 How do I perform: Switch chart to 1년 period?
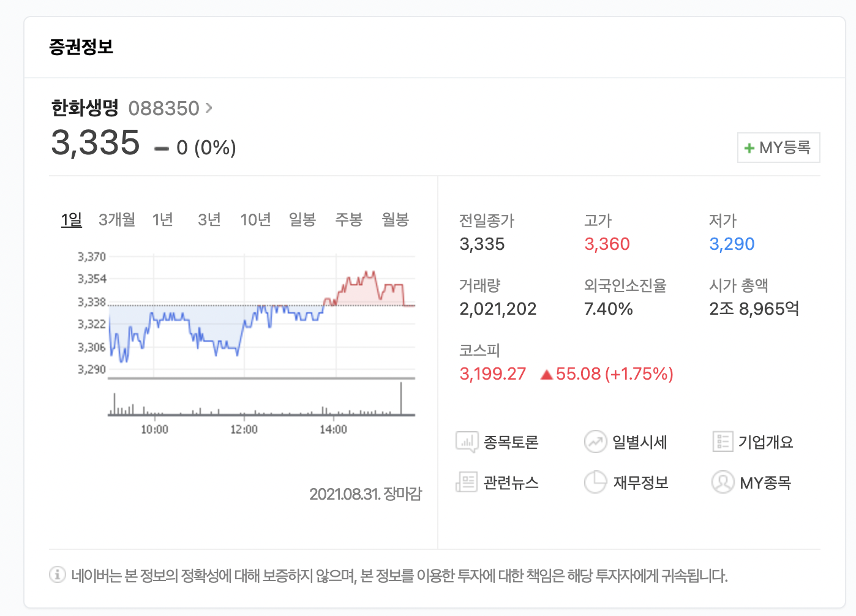click(x=163, y=219)
